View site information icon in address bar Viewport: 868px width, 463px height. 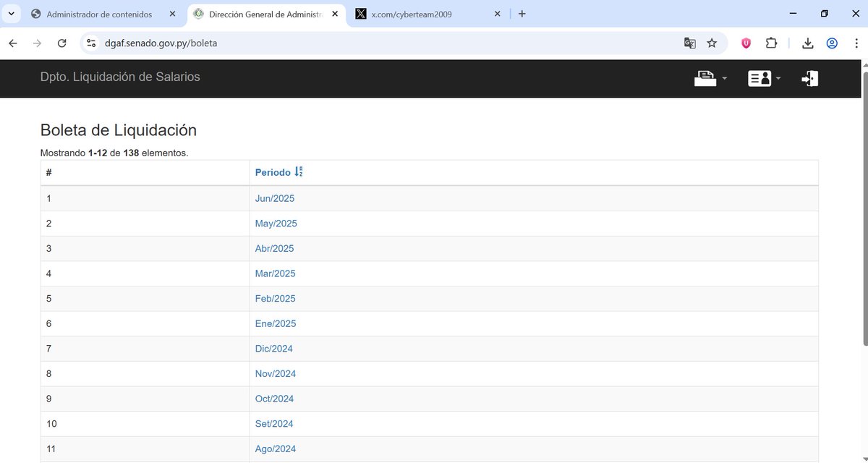pyautogui.click(x=91, y=43)
